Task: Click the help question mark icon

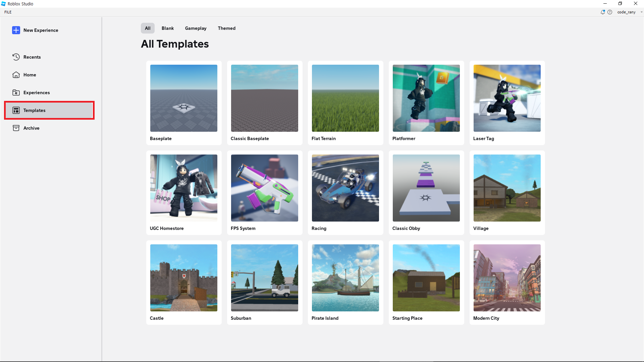Action: [x=610, y=12]
